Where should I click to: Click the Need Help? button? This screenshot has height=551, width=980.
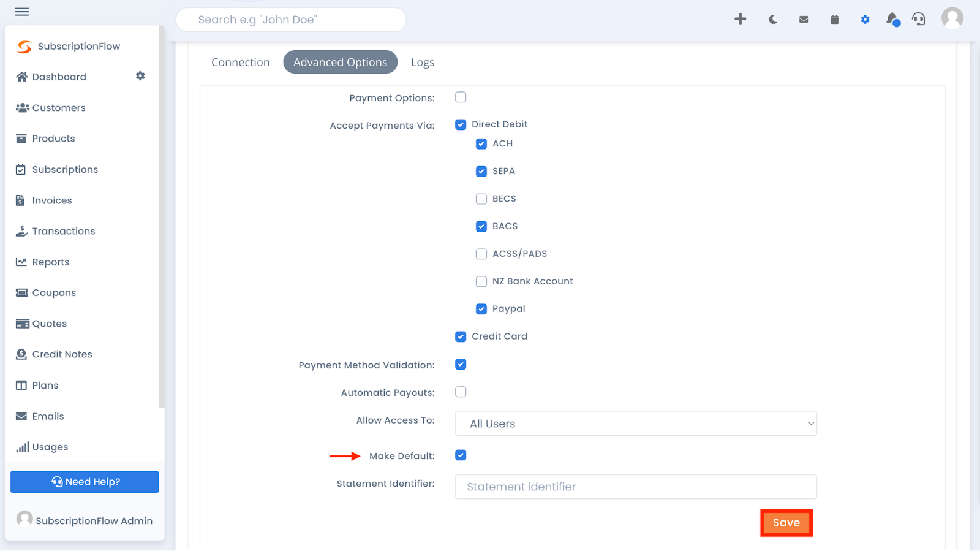[x=85, y=482]
